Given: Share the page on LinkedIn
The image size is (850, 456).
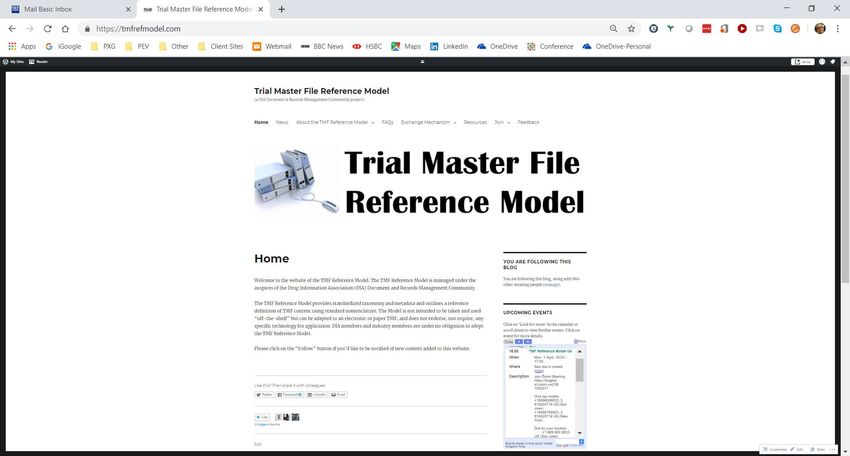Looking at the screenshot, I should click(317, 395).
